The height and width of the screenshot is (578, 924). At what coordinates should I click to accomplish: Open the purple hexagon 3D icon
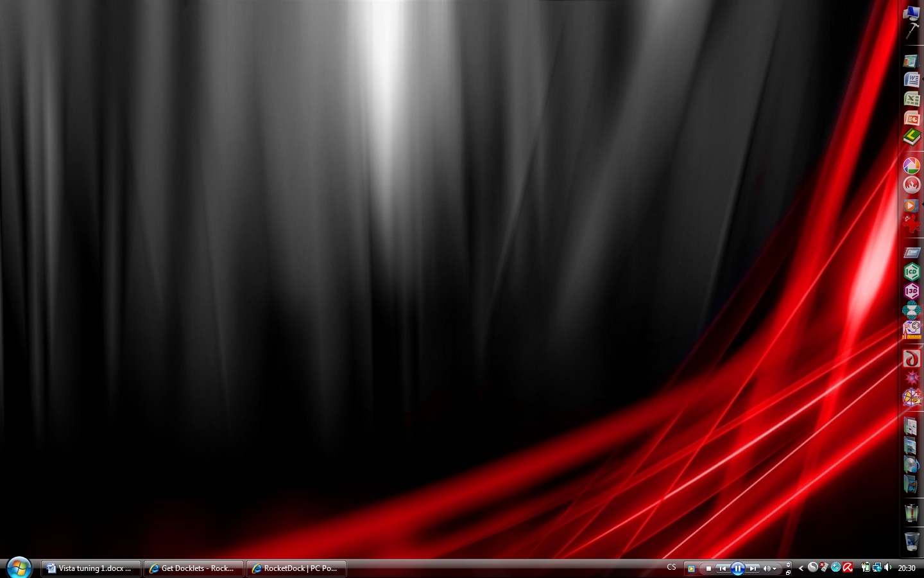pyautogui.click(x=912, y=291)
